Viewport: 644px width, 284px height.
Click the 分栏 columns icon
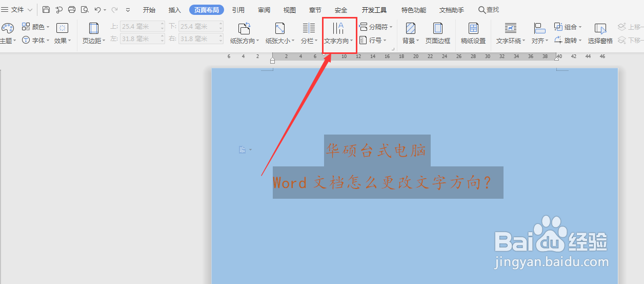309,28
